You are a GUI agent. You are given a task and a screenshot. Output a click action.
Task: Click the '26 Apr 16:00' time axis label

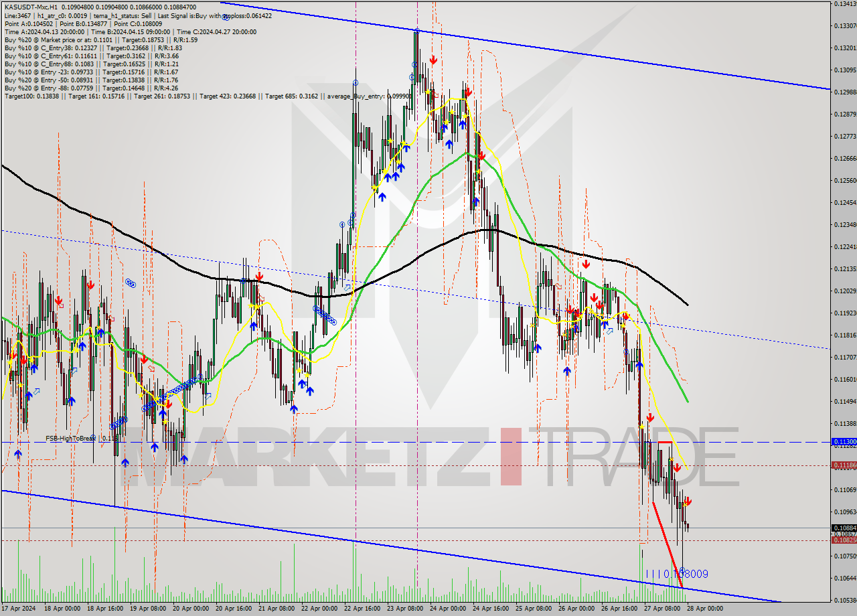[x=619, y=609]
